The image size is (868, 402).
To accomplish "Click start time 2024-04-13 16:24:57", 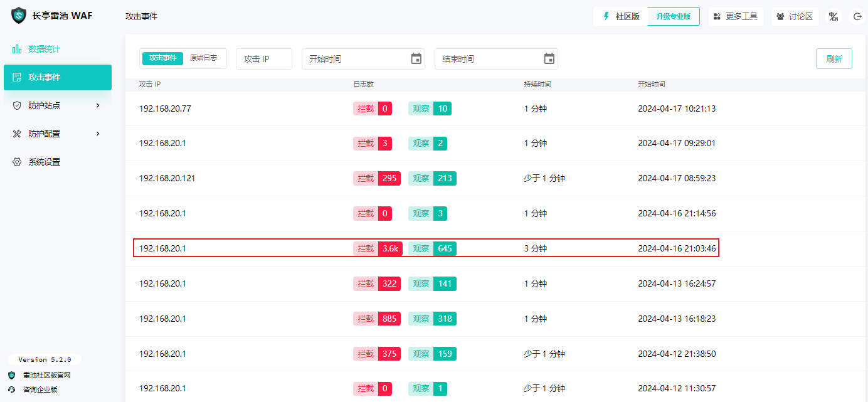I will click(x=677, y=283).
